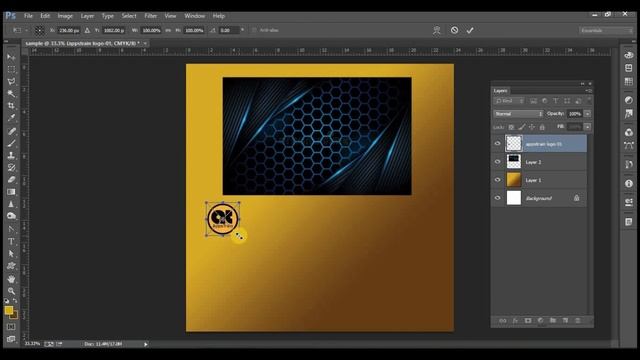The image size is (640, 360).
Task: Select the Horizontal Type tool
Action: (11, 242)
